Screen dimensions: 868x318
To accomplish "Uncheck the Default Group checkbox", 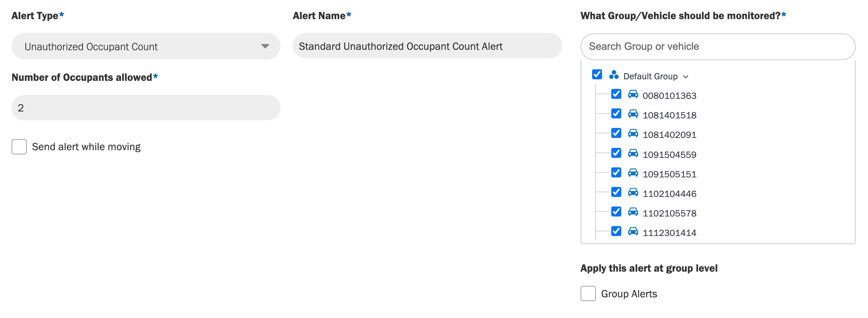I will [x=597, y=74].
